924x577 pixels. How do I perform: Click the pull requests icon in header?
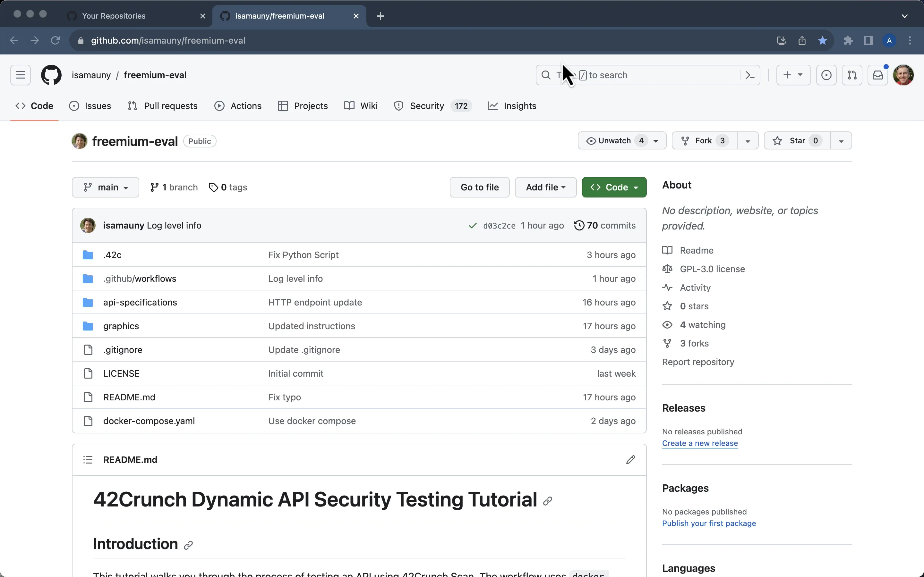tap(852, 75)
